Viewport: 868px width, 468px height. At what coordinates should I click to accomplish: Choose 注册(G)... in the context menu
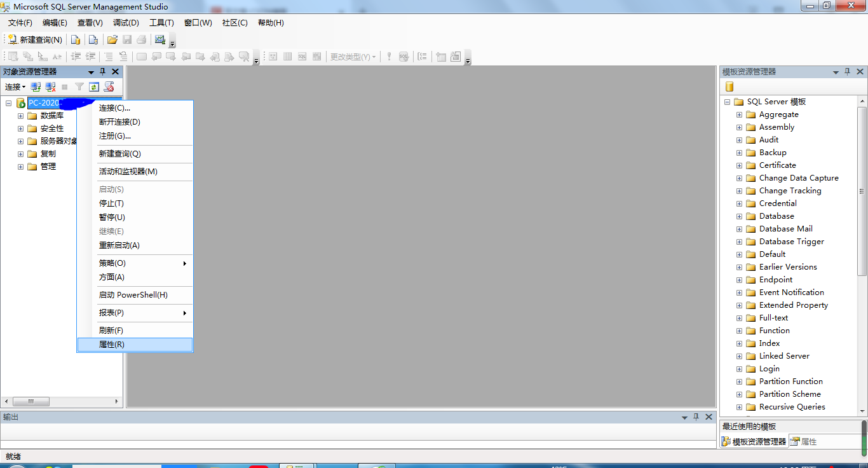pos(135,136)
